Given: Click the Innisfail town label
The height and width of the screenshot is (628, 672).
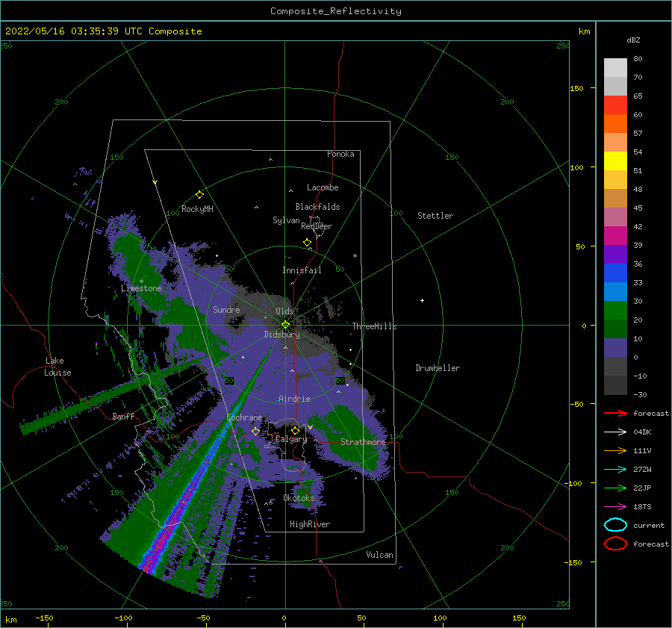Looking at the screenshot, I should tap(302, 270).
